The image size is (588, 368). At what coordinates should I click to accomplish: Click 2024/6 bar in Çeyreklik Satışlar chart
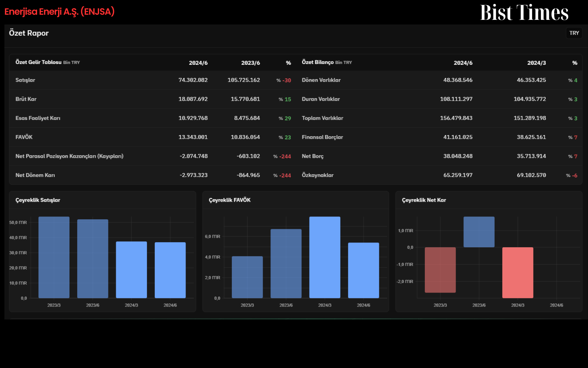[x=170, y=270]
